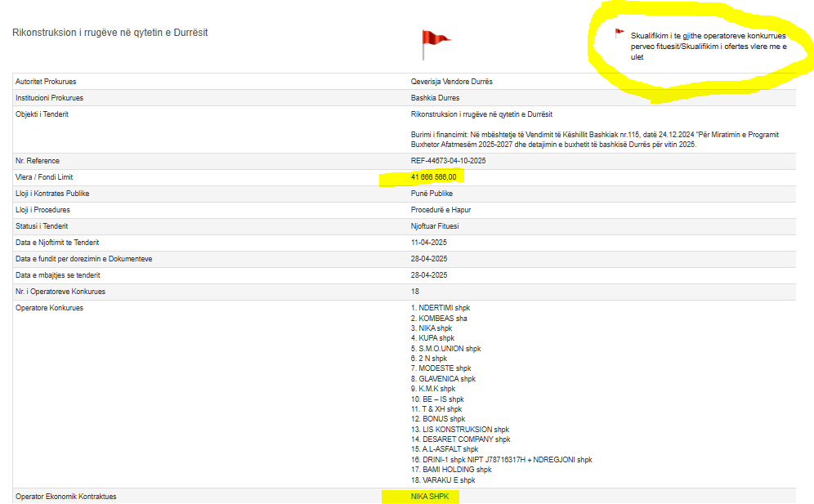Click the announcement date 11-04-2025

428,243
